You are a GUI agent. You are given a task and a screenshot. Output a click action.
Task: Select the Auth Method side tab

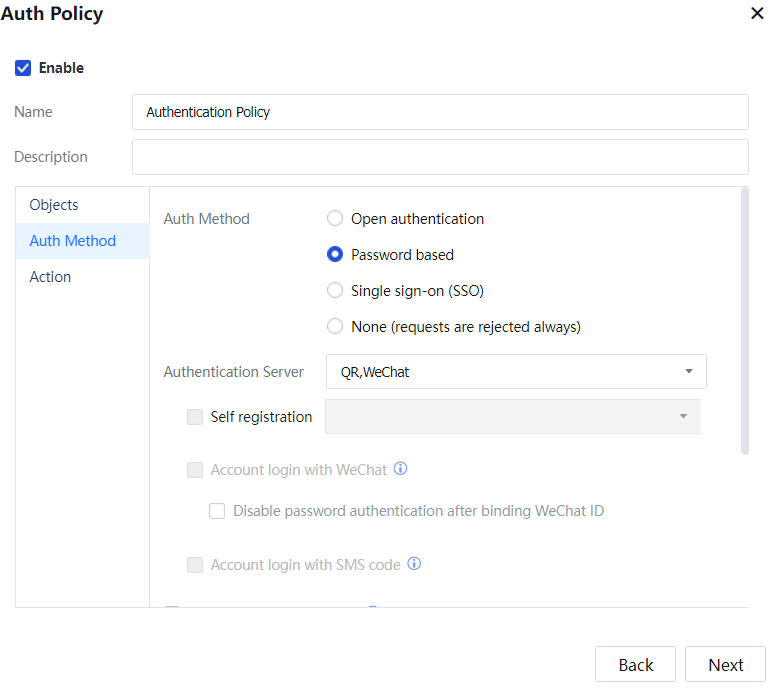[72, 241]
